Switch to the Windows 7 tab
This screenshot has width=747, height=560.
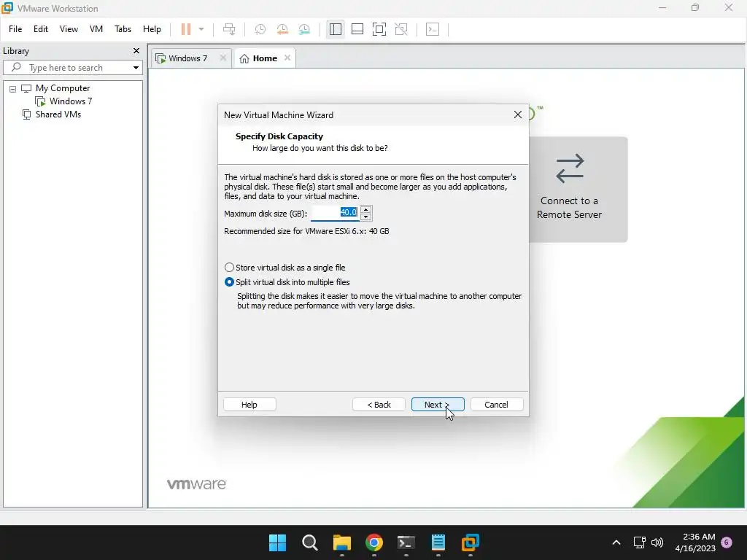(x=187, y=58)
